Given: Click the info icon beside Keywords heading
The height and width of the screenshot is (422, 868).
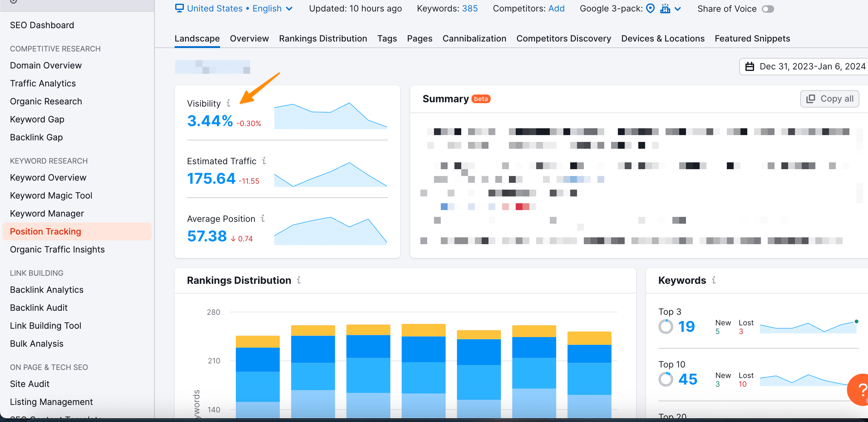Looking at the screenshot, I should pos(714,280).
